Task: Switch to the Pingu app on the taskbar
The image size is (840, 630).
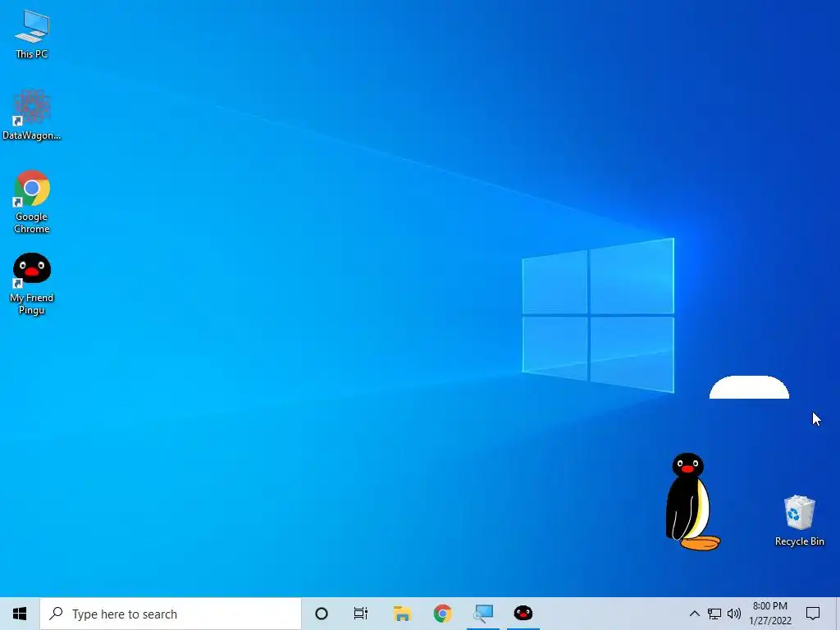Action: [x=523, y=614]
